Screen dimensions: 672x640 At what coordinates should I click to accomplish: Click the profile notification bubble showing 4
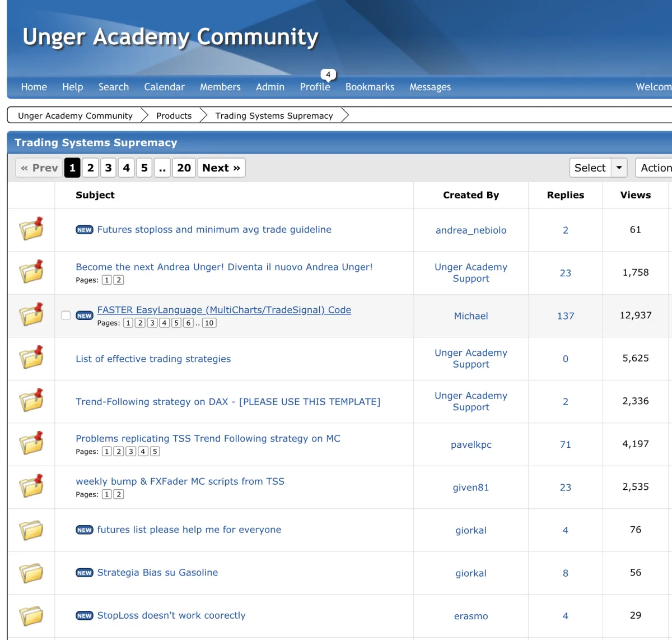[328, 75]
